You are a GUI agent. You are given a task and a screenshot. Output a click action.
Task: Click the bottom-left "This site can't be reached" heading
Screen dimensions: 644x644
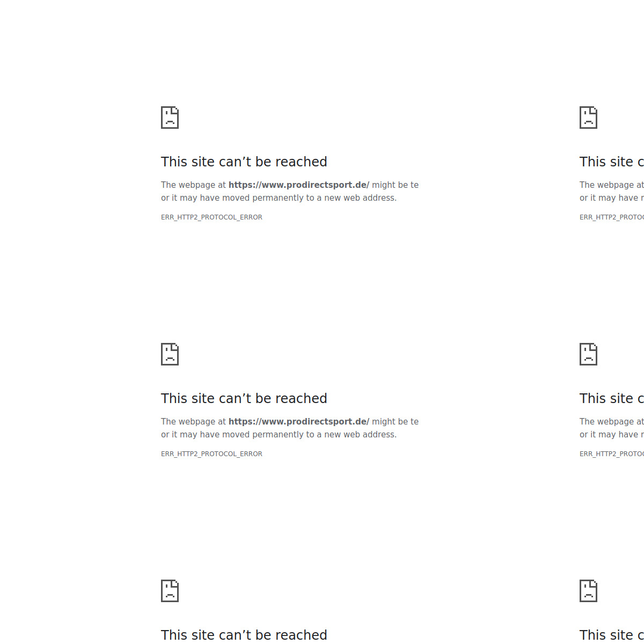[244, 635]
